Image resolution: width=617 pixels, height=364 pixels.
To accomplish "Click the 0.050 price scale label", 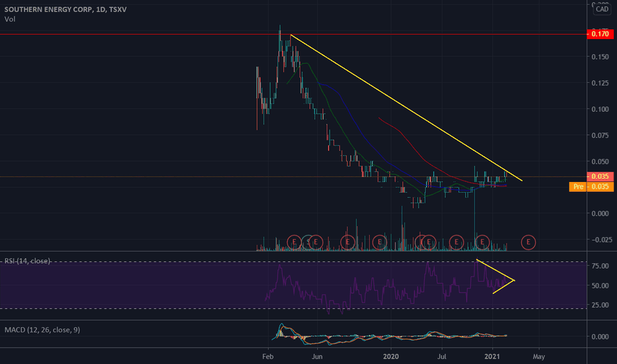I will [x=600, y=161].
